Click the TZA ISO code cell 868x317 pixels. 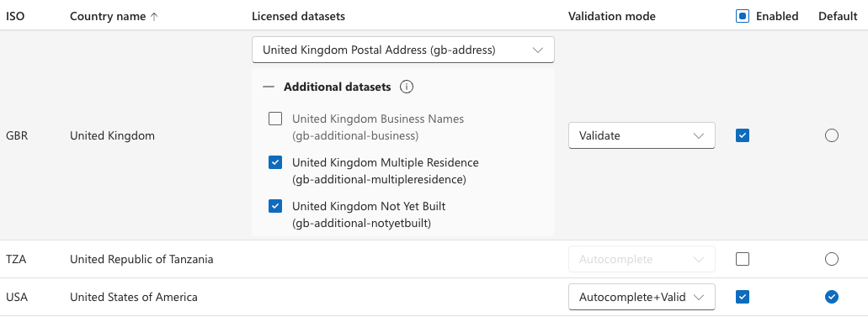click(15, 259)
